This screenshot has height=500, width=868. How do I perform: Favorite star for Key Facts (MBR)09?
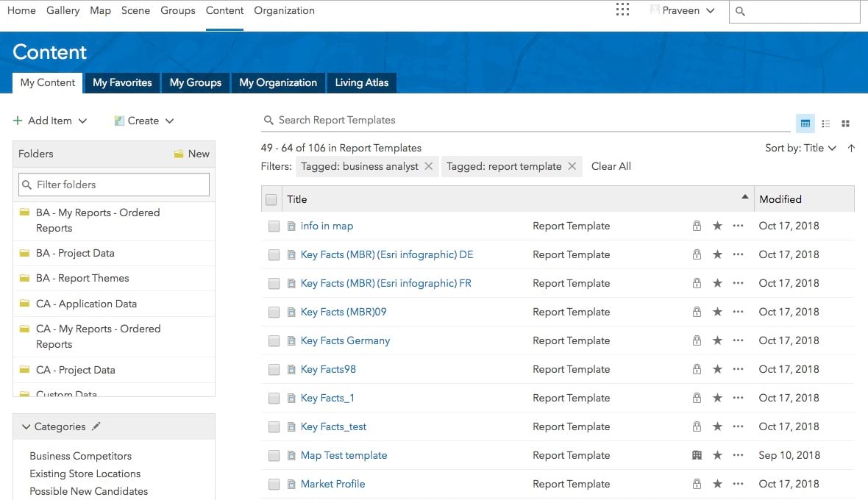(717, 312)
